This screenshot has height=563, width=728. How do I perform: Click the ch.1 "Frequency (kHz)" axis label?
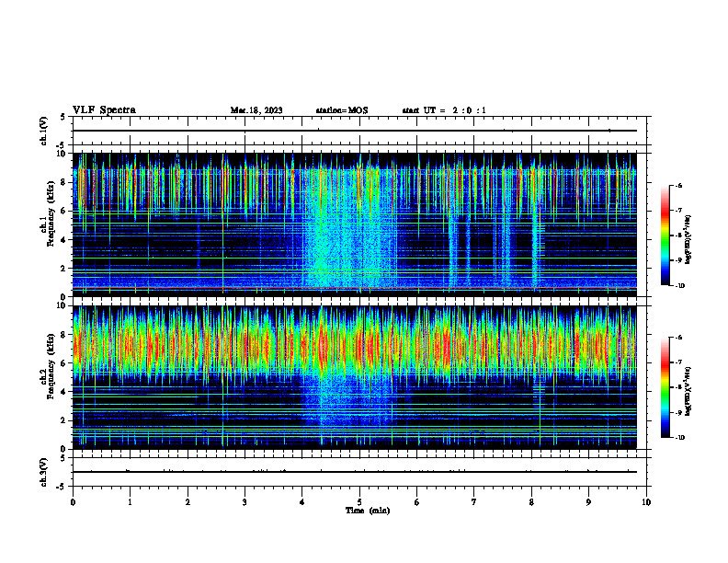[x=51, y=213]
